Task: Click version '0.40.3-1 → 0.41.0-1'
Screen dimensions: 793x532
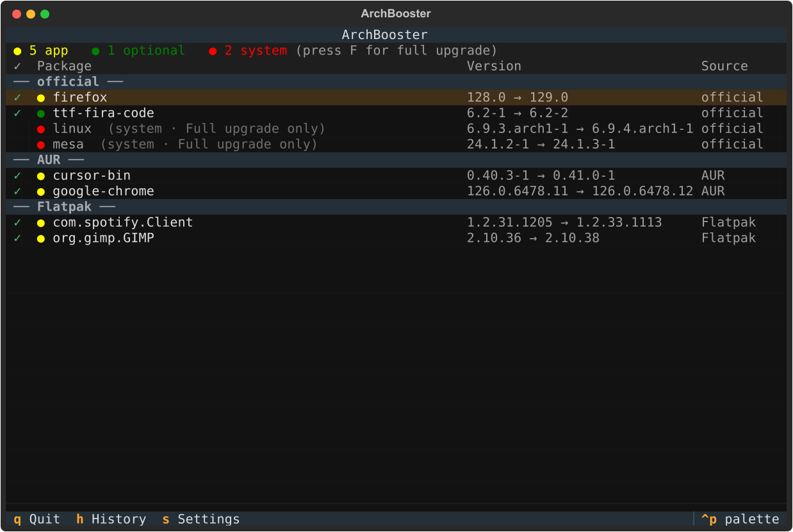Action: click(541, 175)
